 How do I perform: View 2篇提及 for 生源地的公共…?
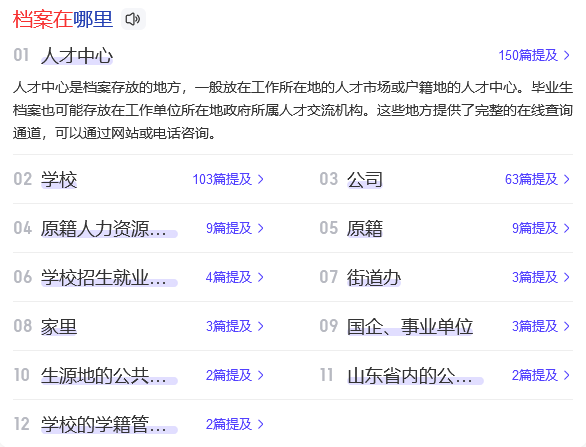click(229, 375)
